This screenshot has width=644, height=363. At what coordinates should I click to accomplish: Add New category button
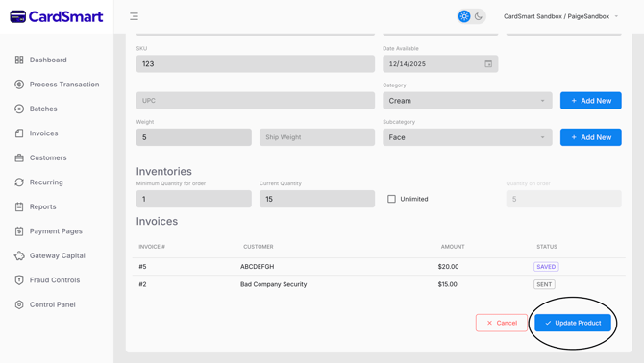click(x=590, y=101)
